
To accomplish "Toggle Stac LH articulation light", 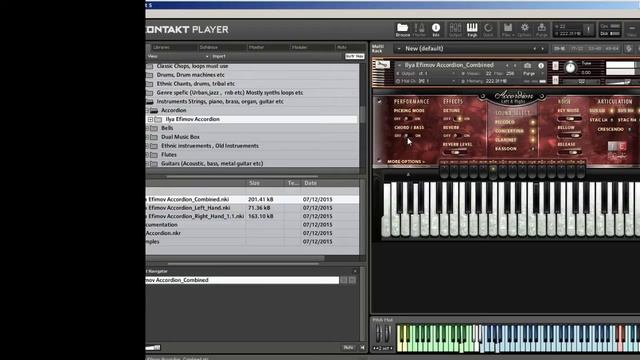I will tap(611, 120).
